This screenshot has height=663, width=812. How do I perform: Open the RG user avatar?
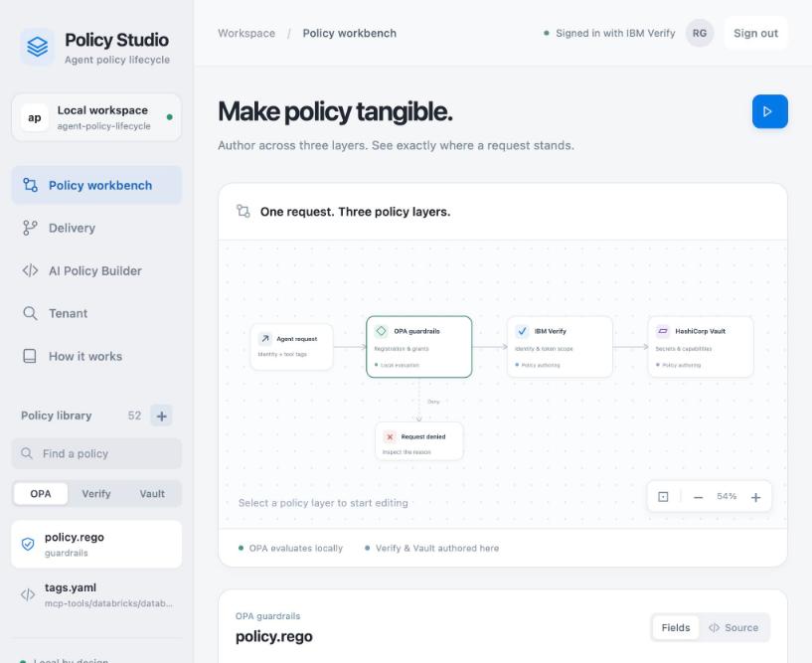[x=700, y=33]
